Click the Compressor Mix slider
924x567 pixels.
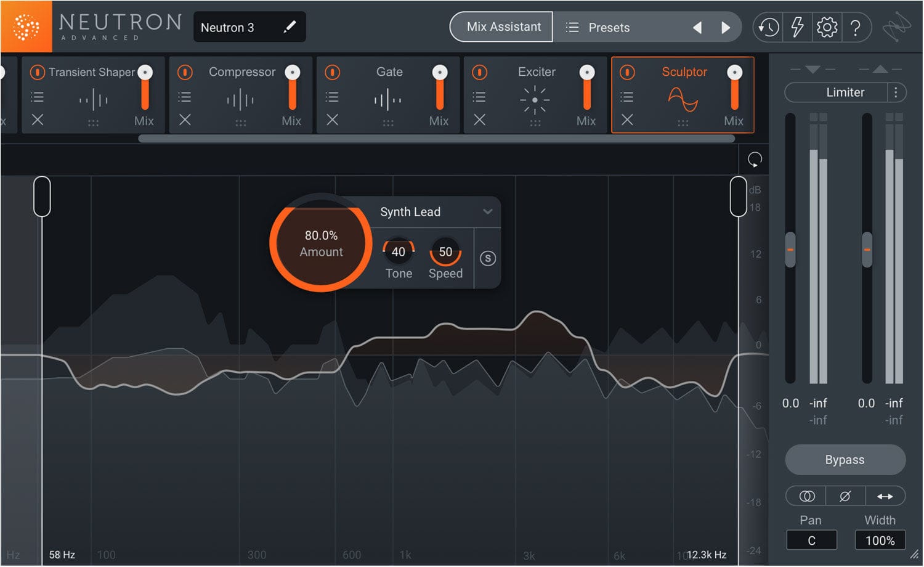click(x=293, y=88)
